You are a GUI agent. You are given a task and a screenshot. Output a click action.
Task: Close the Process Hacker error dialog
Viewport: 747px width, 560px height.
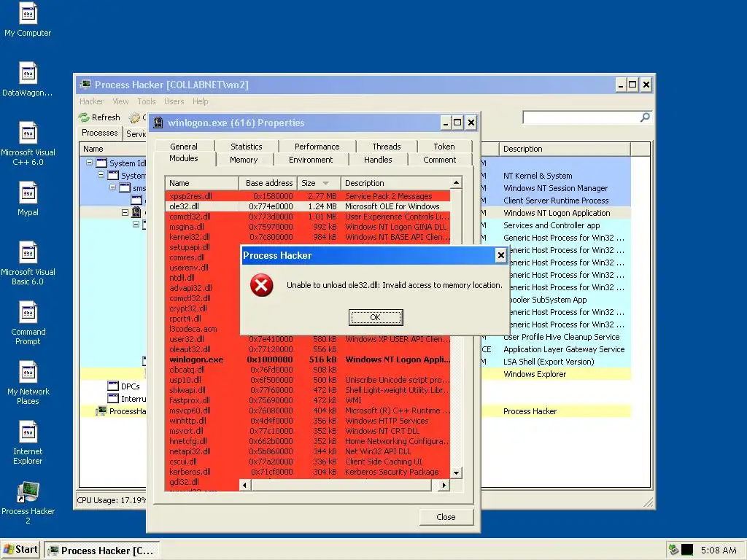[x=500, y=255]
